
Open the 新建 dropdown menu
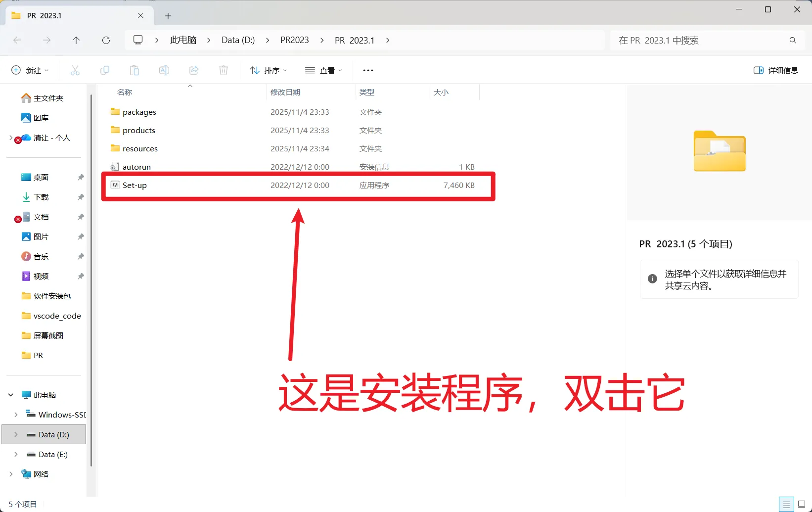click(x=30, y=70)
